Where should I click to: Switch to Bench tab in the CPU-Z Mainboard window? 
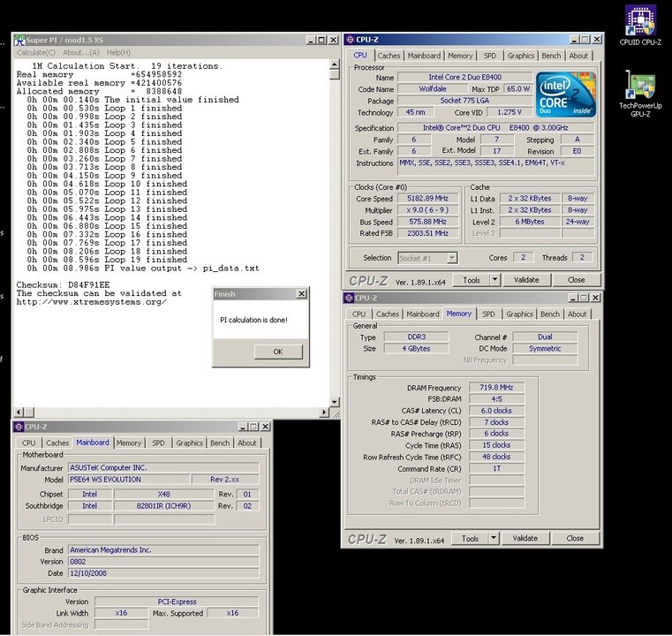[x=220, y=443]
